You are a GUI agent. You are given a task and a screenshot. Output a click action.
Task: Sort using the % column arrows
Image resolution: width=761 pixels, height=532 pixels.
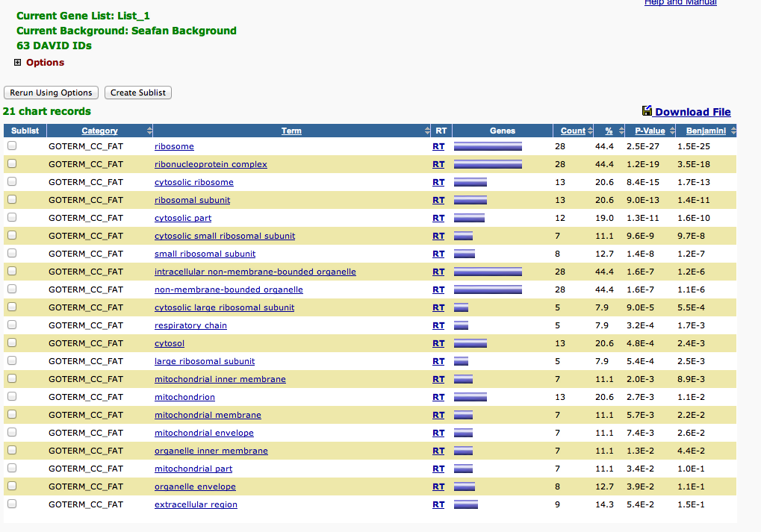pyautogui.click(x=621, y=131)
